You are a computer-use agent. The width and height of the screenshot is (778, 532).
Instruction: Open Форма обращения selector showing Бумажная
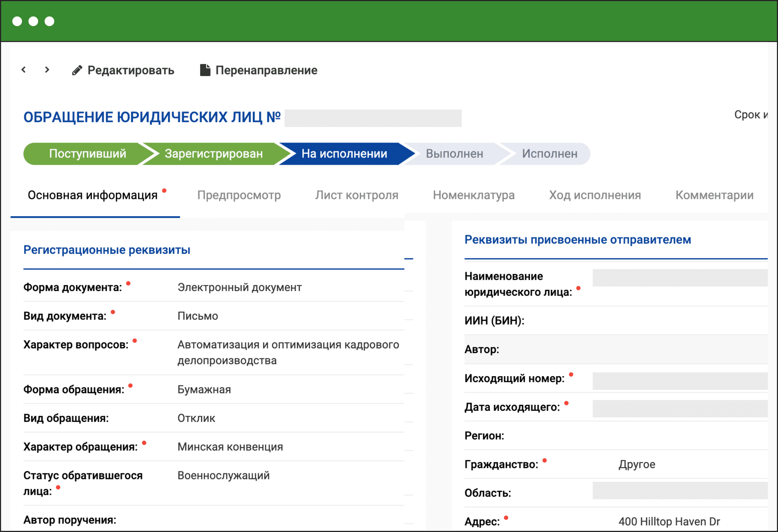coord(203,389)
